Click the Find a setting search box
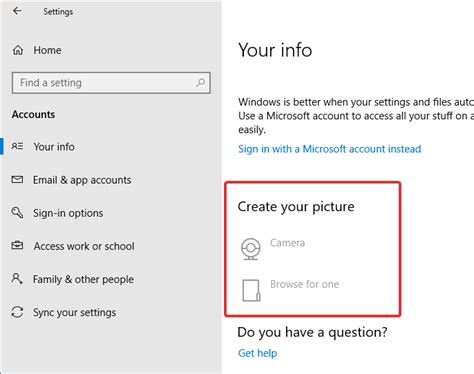The width and height of the screenshot is (474, 374). (111, 83)
